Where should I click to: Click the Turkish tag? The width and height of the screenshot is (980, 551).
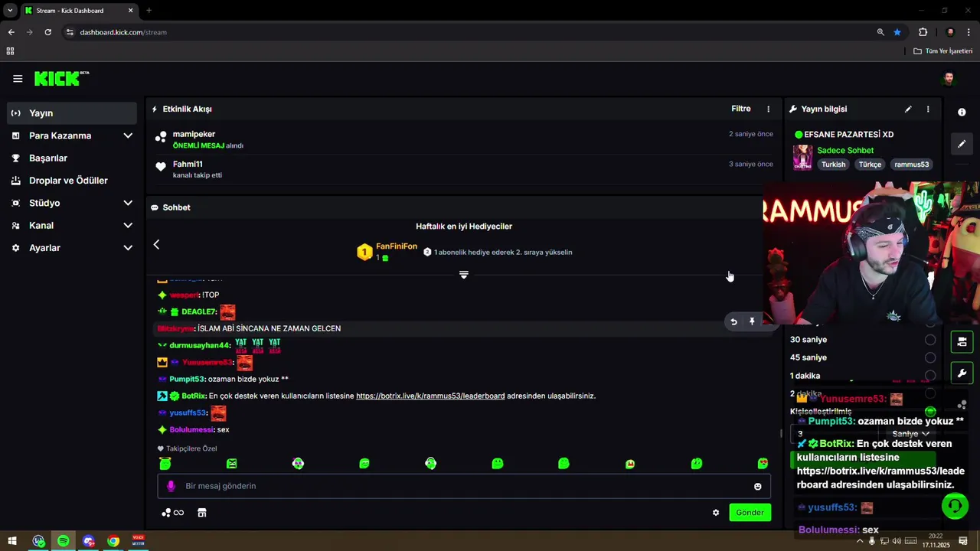[834, 165]
